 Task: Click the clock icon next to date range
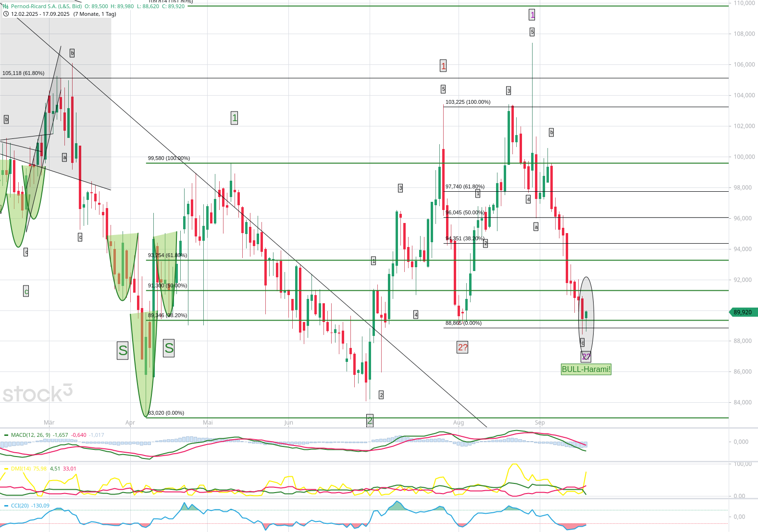[x=6, y=14]
